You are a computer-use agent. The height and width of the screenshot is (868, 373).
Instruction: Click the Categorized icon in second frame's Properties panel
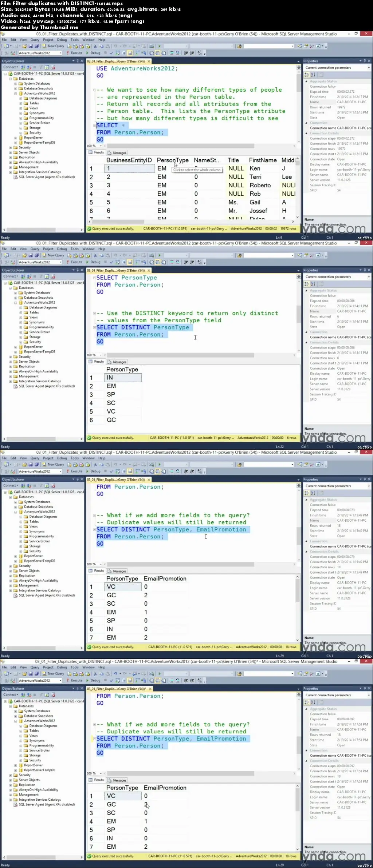click(x=307, y=284)
